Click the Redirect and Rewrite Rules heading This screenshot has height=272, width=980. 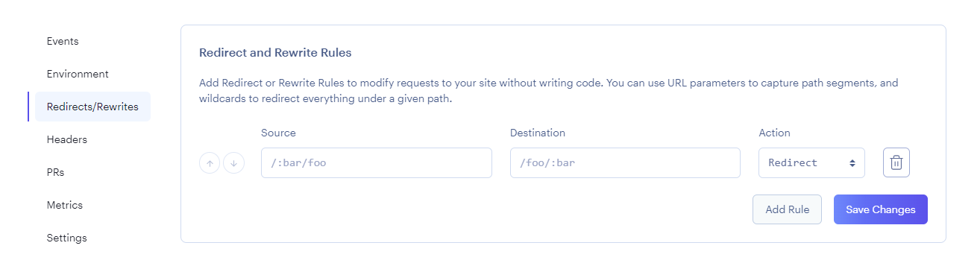pyautogui.click(x=275, y=53)
